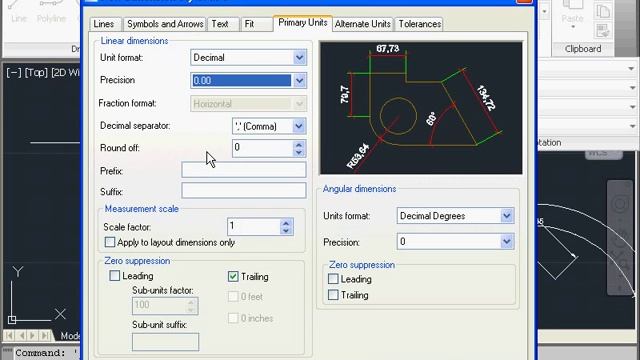The image size is (640, 360).
Task: Increase the Scale factor value
Action: pyautogui.click(x=286, y=223)
